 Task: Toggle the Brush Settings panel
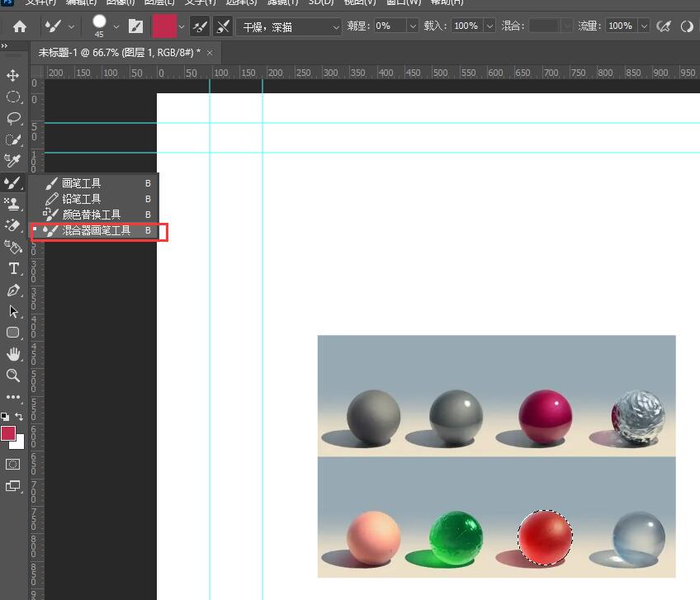point(135,26)
